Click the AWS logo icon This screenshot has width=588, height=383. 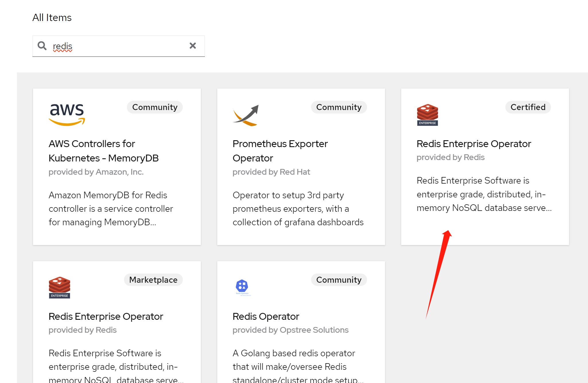pyautogui.click(x=67, y=115)
